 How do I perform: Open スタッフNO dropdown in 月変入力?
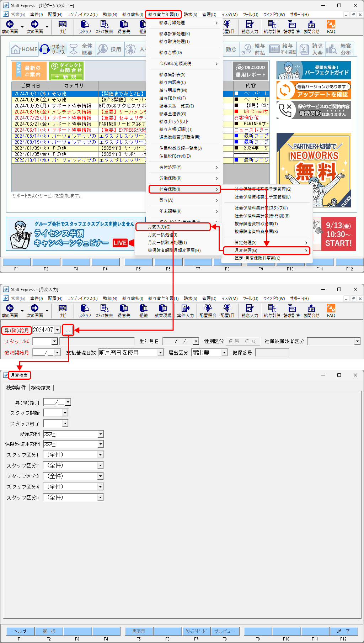54,341
